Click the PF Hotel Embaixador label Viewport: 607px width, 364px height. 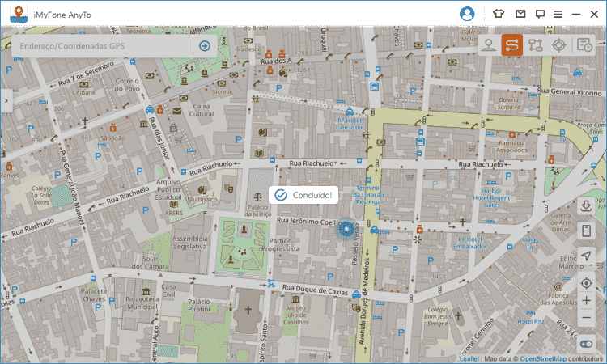pos(469,243)
